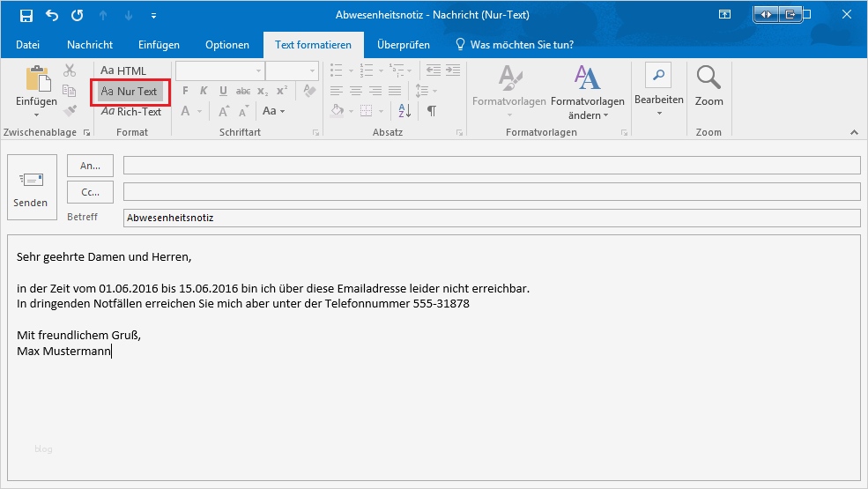The width and height of the screenshot is (868, 489).
Task: Collapse the ribbon with the chevron
Action: click(x=853, y=132)
